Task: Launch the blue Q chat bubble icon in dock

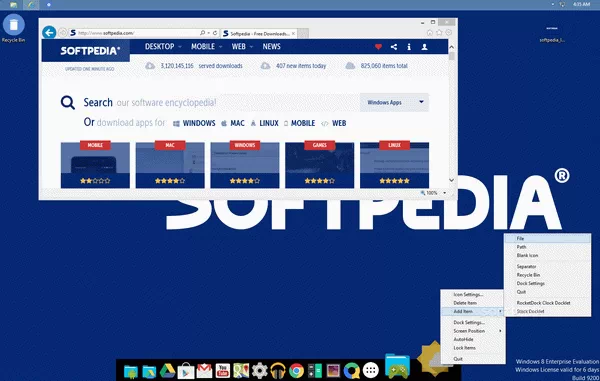Action: [351, 371]
